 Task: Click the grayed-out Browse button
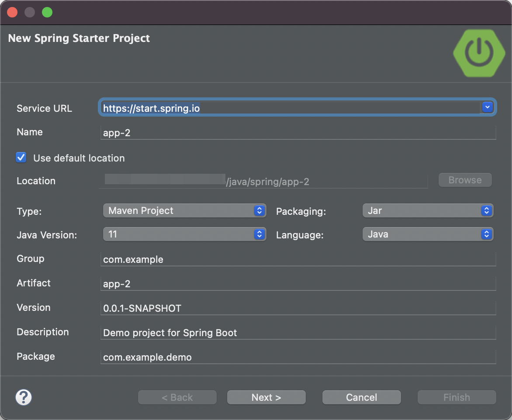pyautogui.click(x=465, y=180)
